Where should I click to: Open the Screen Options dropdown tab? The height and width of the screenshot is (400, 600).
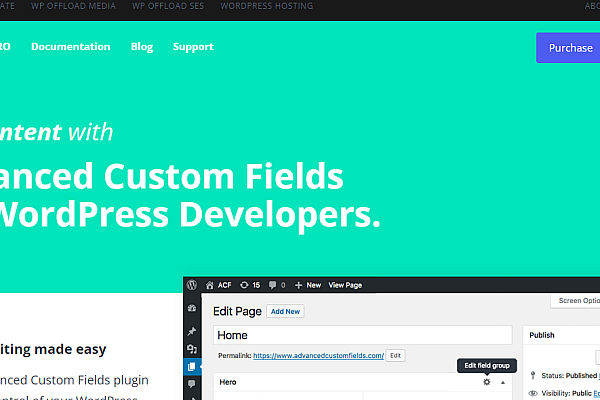576,301
